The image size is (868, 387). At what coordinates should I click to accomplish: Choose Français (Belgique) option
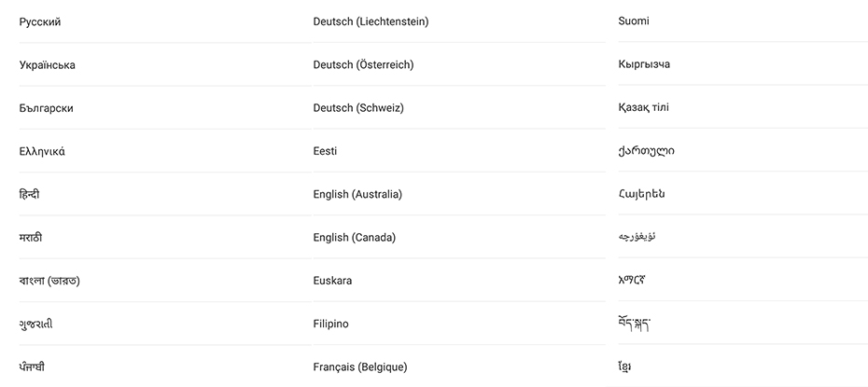tap(360, 367)
